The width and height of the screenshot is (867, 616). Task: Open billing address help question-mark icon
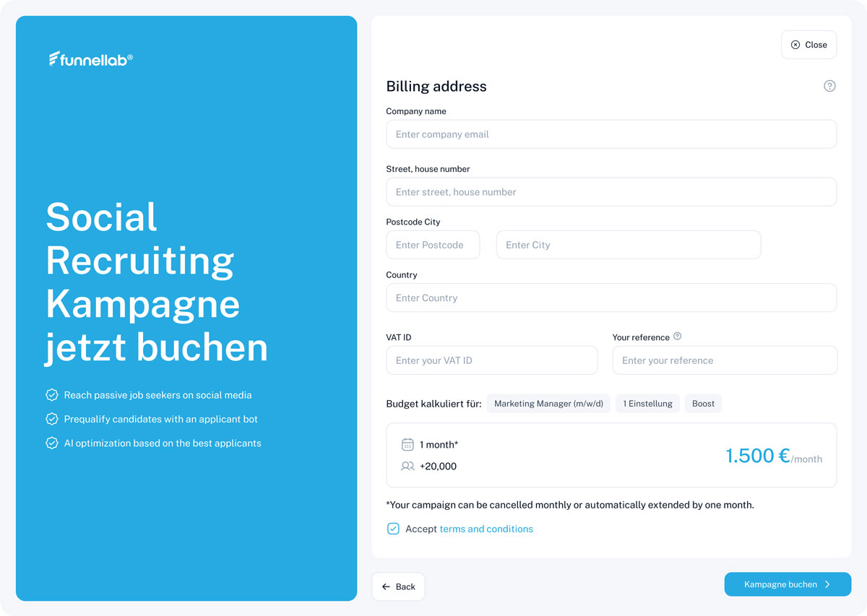829,86
